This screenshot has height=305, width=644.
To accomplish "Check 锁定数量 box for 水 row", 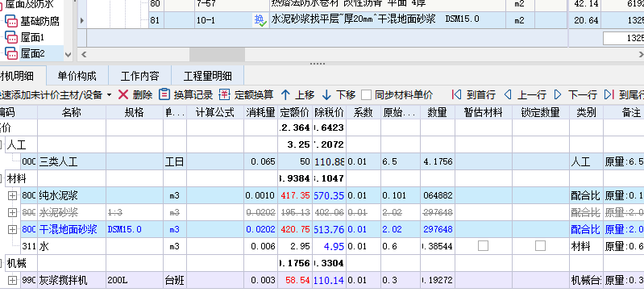I will coord(540,246).
